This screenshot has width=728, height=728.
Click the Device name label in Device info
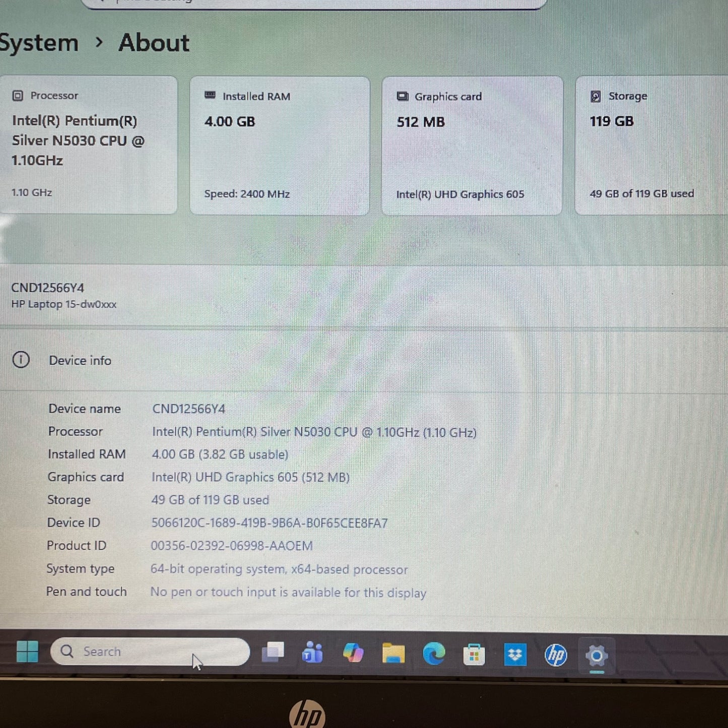(x=85, y=409)
